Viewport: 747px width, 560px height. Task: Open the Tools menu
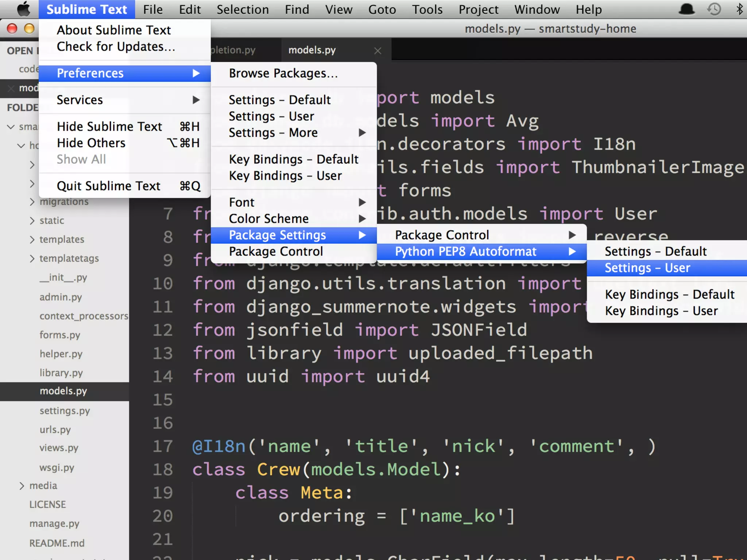(427, 9)
